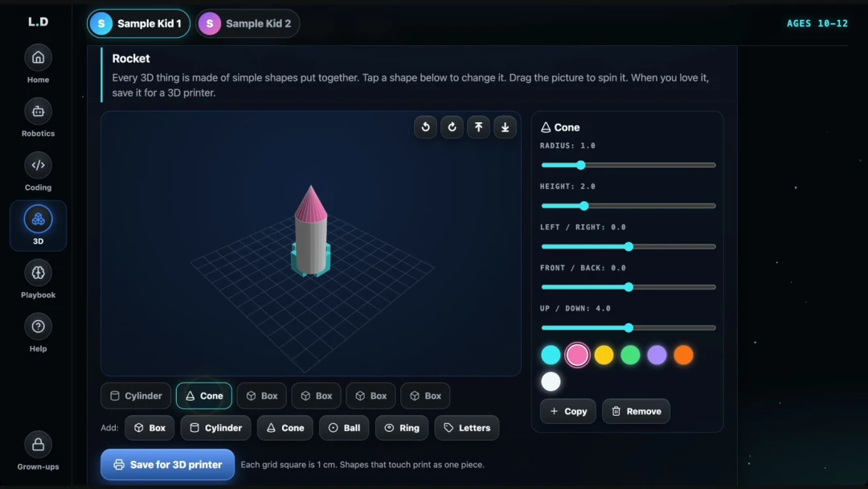868x489 pixels.
Task: Open the Robotics section icon
Action: pyautogui.click(x=39, y=111)
